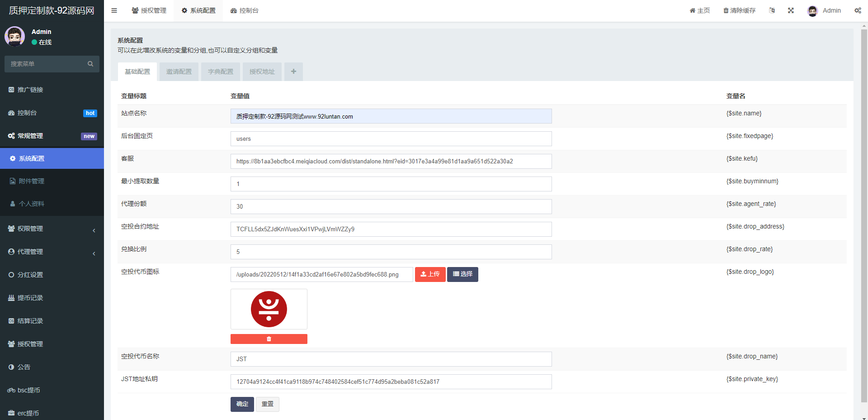Open the 授权地址 tab
The image size is (868, 420).
pos(262,72)
